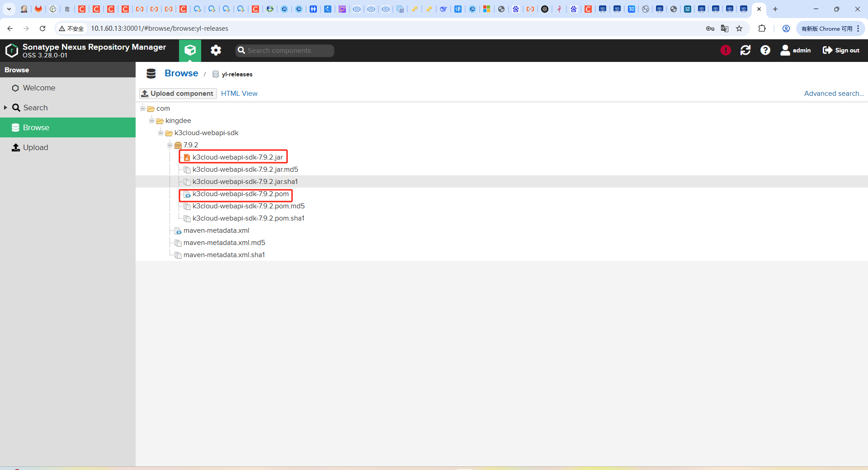Select k3cloud-webapi-sdk-7.9.2.pom file
868x470 pixels.
[x=241, y=194]
